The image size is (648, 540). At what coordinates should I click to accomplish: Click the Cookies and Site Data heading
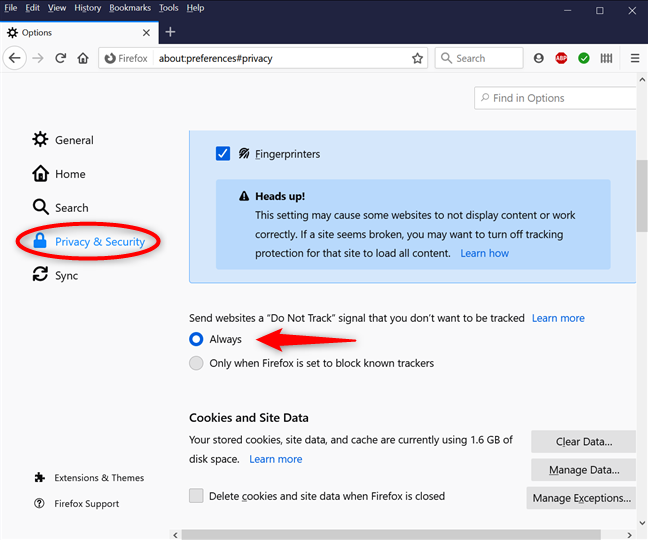(249, 418)
